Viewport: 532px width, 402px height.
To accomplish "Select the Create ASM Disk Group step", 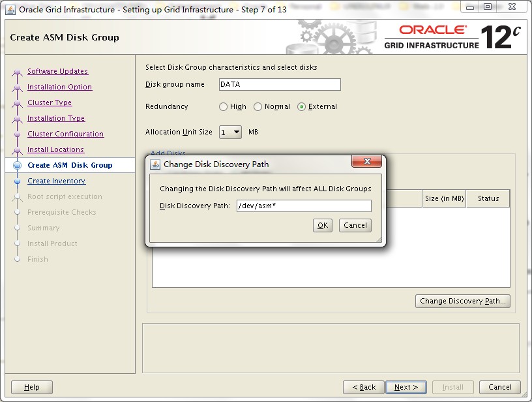I will tap(70, 165).
